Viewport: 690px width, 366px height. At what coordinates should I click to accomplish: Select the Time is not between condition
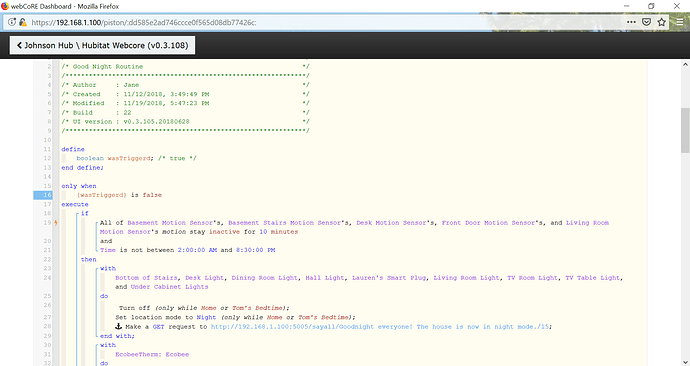(x=187, y=250)
